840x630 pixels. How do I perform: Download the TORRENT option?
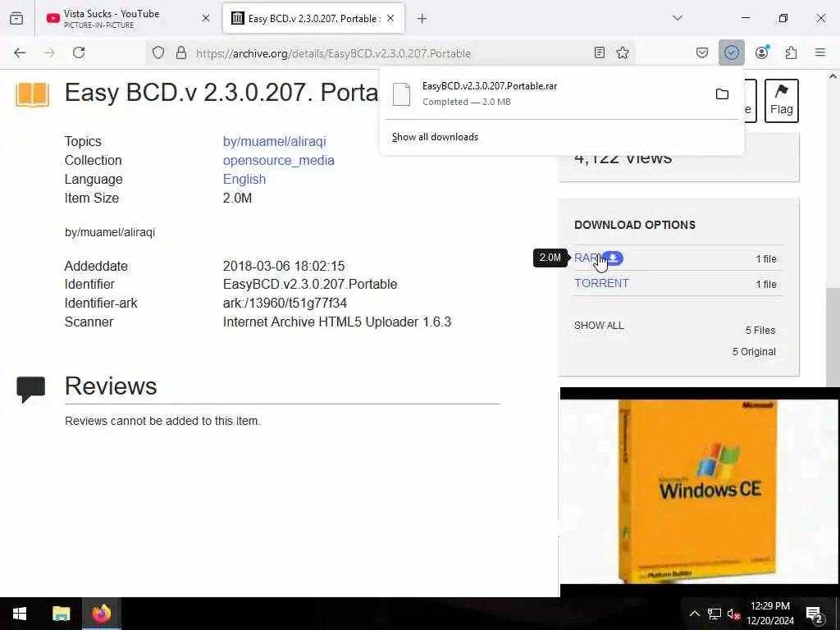coord(601,283)
